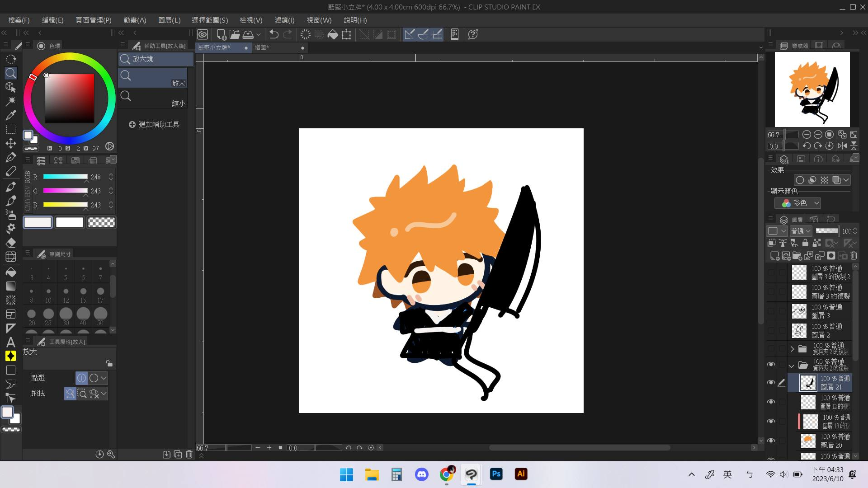Click 追加輔助工具 to add sub tool
The height and width of the screenshot is (488, 868).
[154, 124]
